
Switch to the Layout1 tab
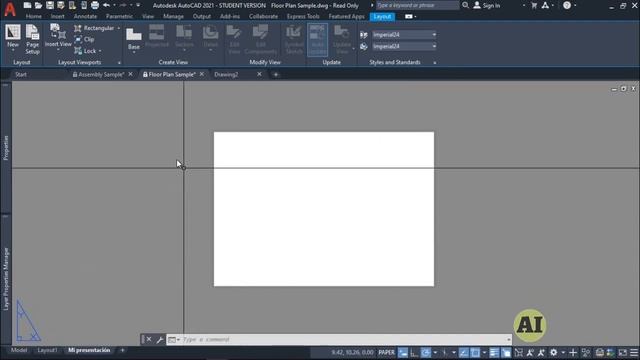point(47,350)
